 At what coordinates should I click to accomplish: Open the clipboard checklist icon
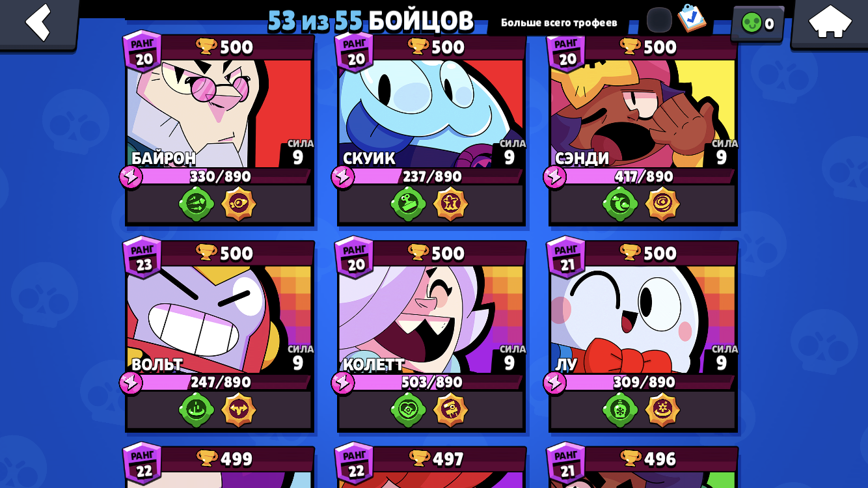point(691,19)
